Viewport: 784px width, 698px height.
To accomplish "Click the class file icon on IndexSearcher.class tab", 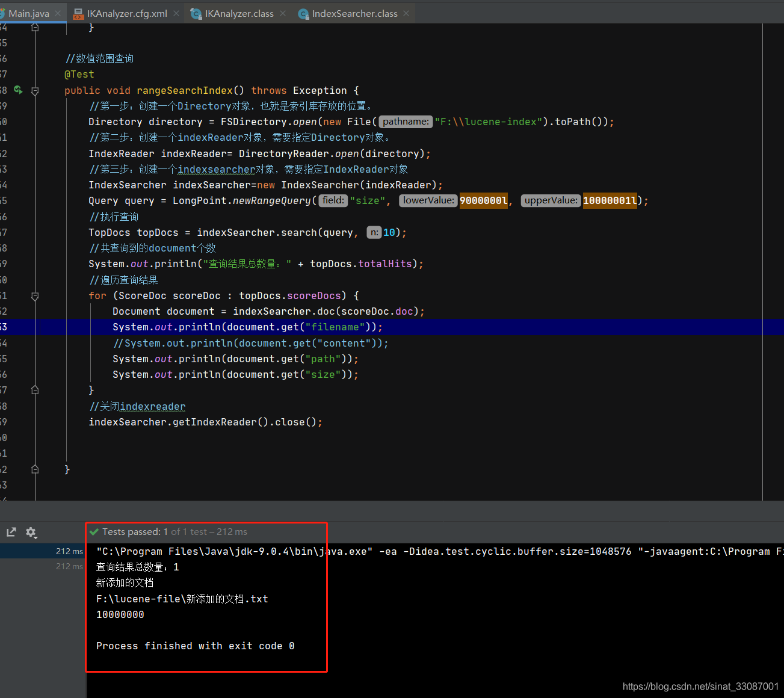I will click(303, 14).
